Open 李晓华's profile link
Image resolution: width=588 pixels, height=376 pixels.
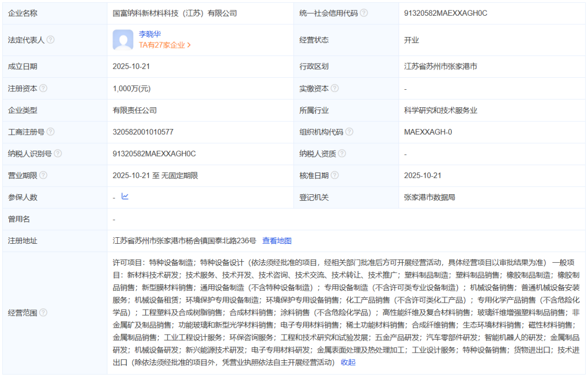click(x=150, y=34)
